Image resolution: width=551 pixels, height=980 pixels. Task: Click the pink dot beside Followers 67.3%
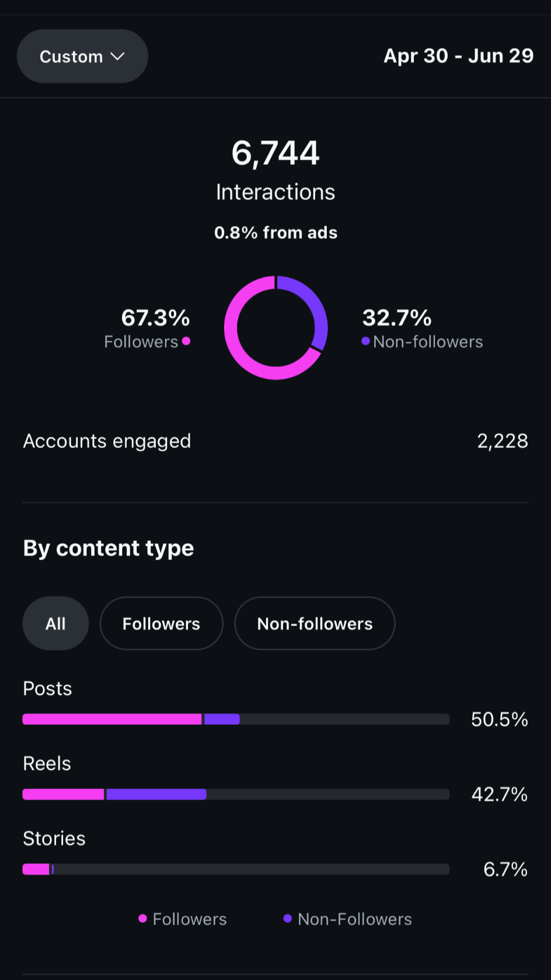click(186, 341)
